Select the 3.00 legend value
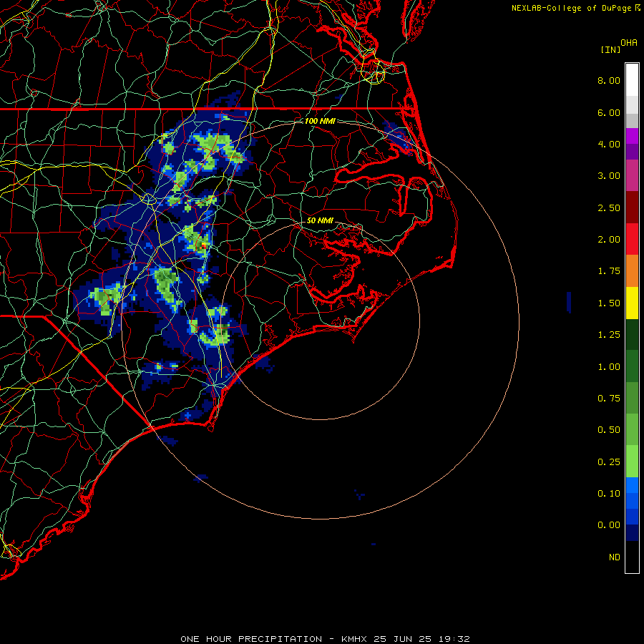Screen dimensions: 644x644 pos(609,176)
